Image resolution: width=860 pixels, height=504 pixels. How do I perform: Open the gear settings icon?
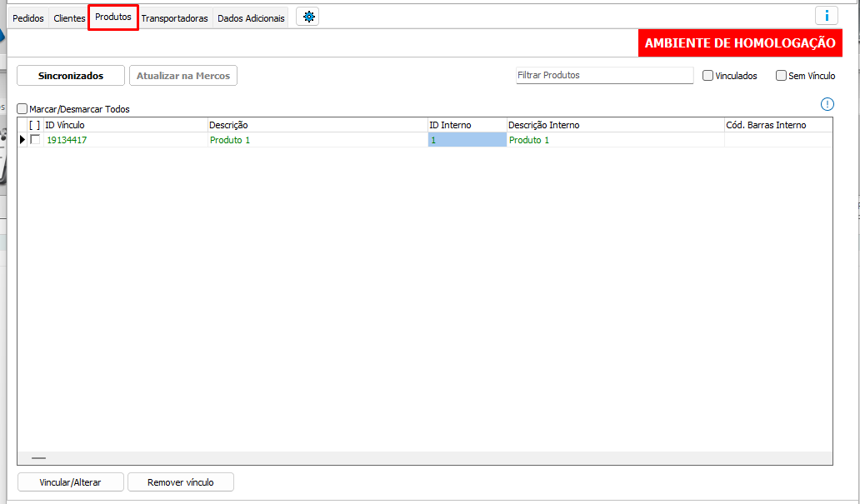point(307,17)
